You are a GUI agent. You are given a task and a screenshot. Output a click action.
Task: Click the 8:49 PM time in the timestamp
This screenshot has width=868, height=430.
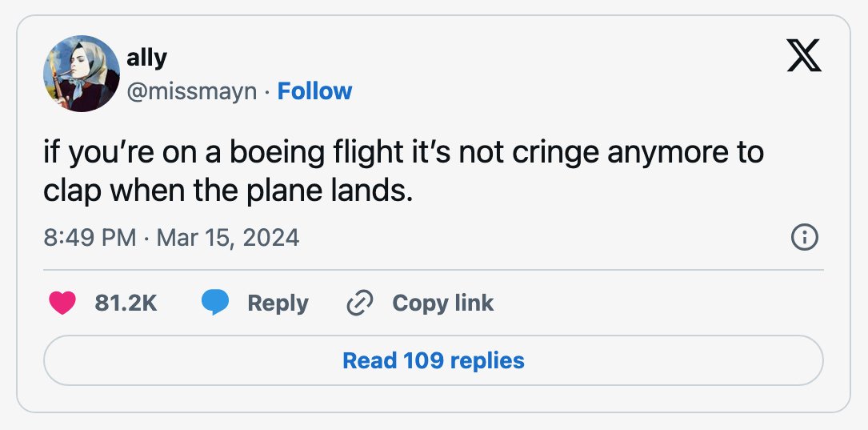coord(90,238)
